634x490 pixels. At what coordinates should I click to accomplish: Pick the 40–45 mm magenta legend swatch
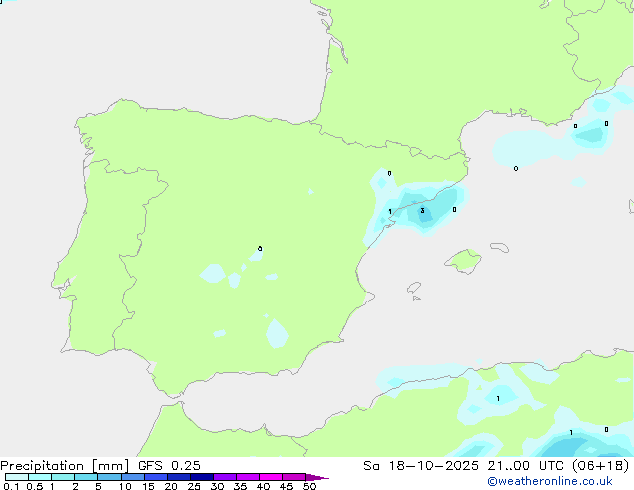click(271, 477)
